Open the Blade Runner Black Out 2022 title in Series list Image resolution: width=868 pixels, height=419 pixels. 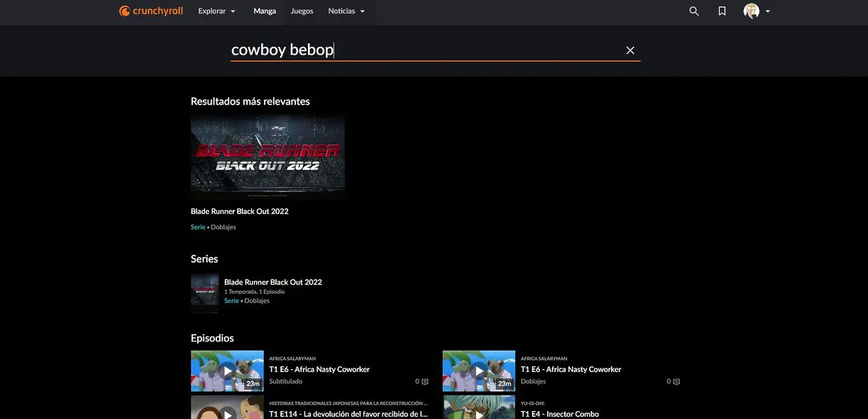point(273,282)
